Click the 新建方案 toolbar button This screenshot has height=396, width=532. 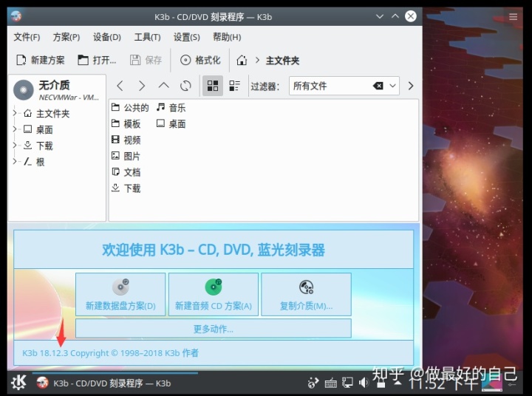point(41,61)
